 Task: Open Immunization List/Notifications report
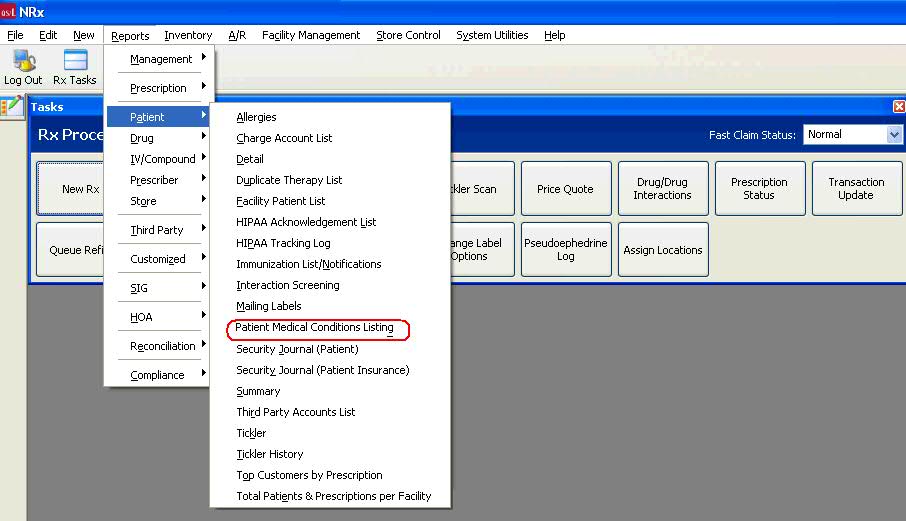(330, 264)
